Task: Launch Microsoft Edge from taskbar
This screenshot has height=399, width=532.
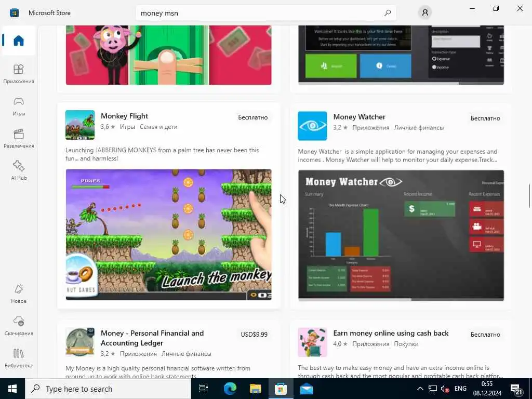Action: coord(230,389)
